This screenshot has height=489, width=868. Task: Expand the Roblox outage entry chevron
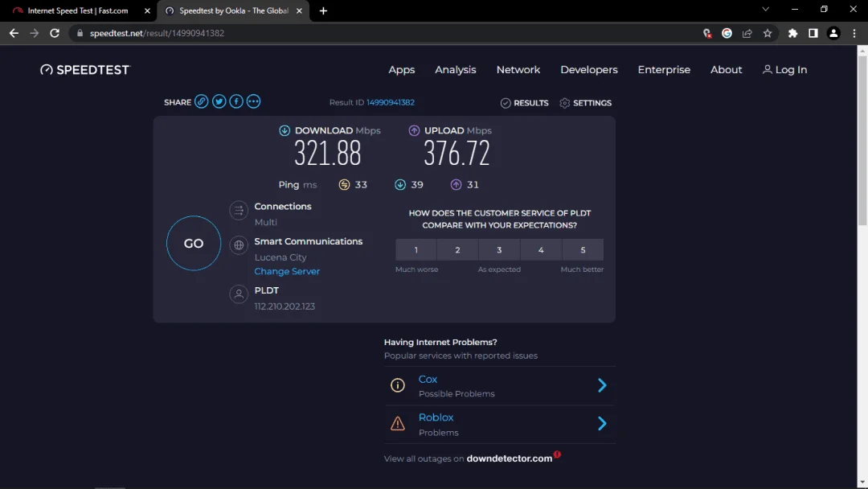602,424
